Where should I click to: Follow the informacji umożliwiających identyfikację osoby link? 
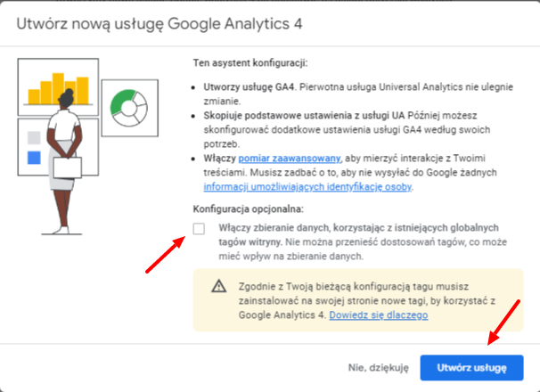tap(307, 187)
